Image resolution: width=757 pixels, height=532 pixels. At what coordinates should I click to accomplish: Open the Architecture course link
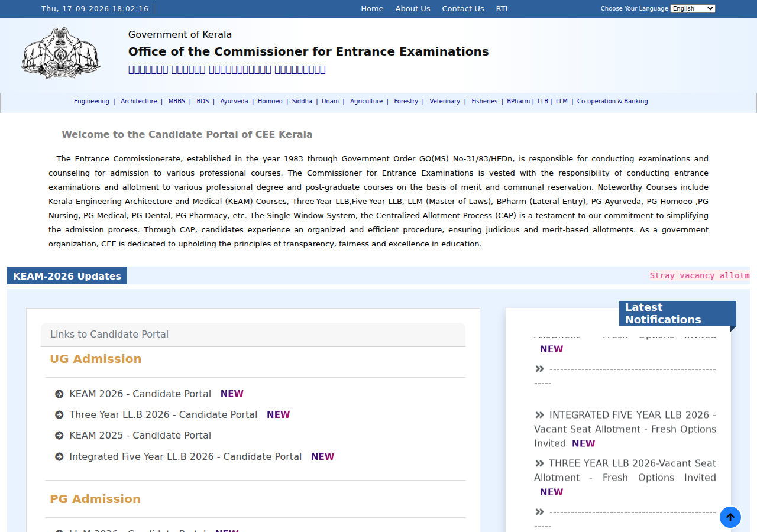click(139, 102)
